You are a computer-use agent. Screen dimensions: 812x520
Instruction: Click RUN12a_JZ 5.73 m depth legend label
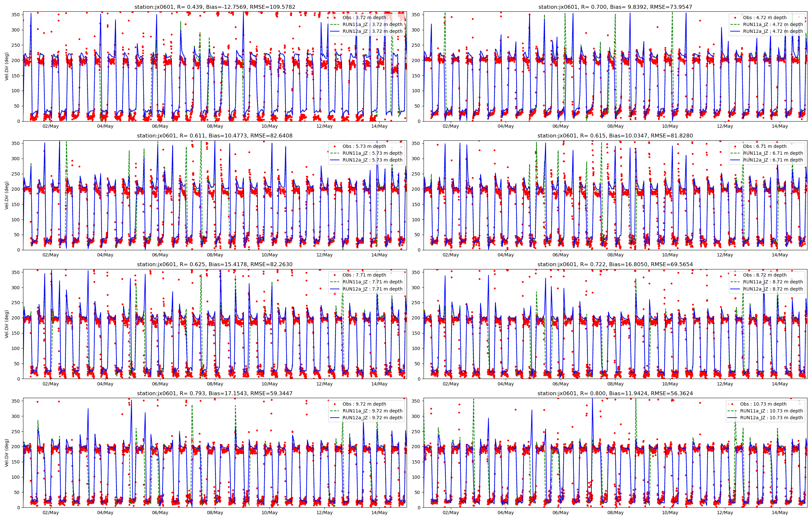pyautogui.click(x=373, y=160)
